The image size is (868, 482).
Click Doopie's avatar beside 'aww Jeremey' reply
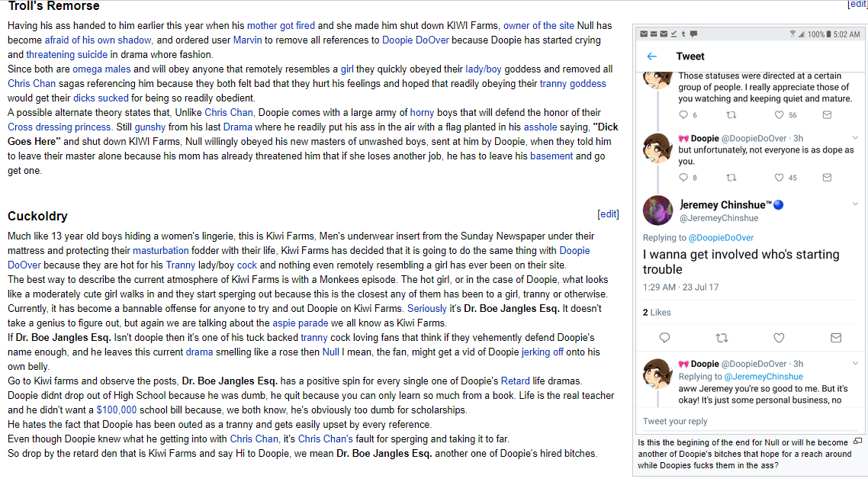point(657,374)
